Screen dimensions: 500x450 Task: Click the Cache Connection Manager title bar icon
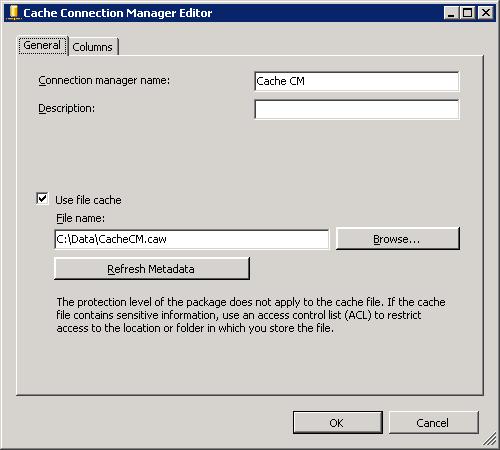click(14, 13)
